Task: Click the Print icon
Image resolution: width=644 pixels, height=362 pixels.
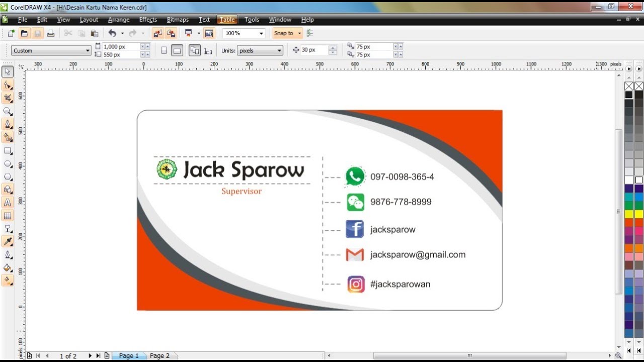Action: (x=50, y=33)
